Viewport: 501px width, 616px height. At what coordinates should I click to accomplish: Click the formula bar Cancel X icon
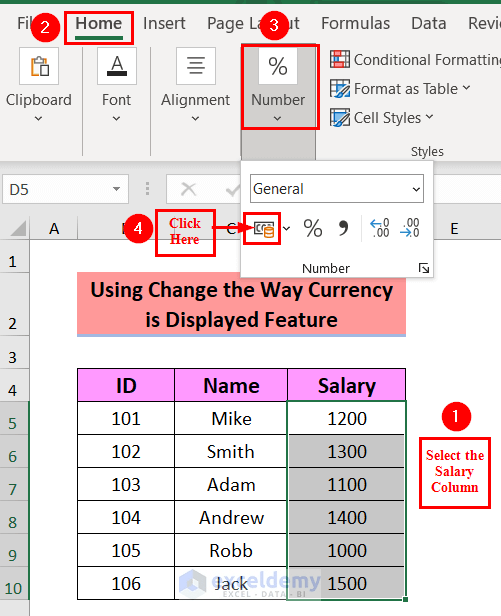pos(188,189)
